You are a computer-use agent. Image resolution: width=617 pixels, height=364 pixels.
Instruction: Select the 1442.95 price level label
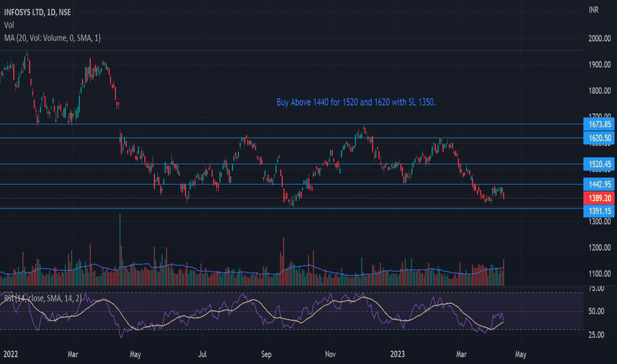click(x=599, y=184)
